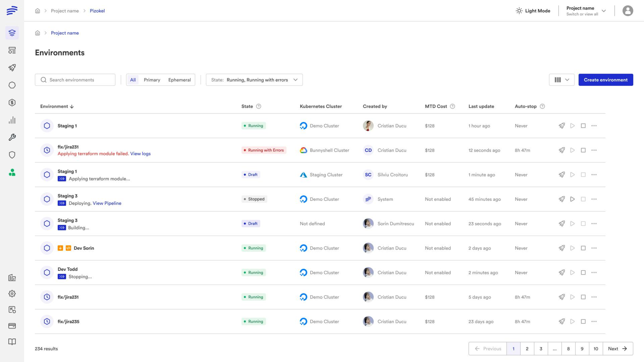Open more options for Dev Sorin row
644x362 pixels.
tap(594, 248)
